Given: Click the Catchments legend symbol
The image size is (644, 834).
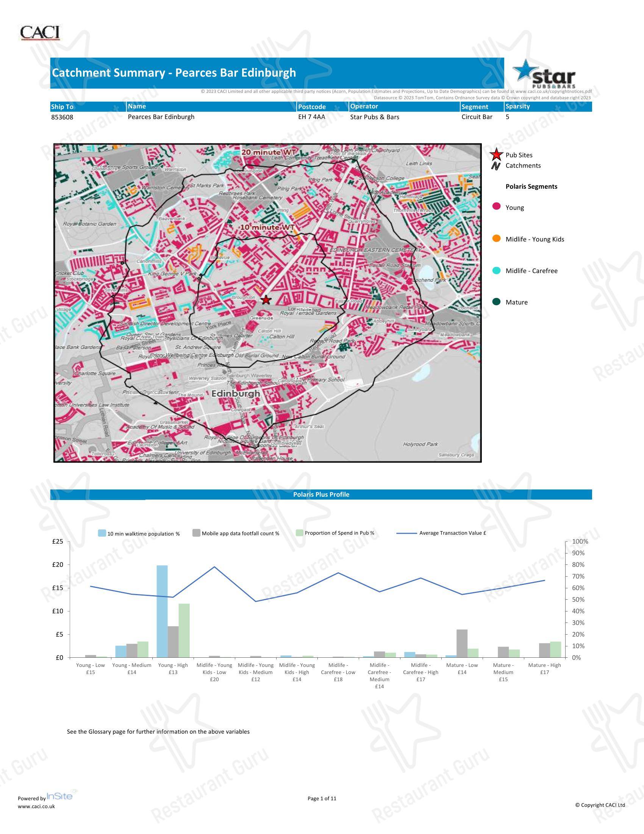Looking at the screenshot, I should (x=496, y=166).
